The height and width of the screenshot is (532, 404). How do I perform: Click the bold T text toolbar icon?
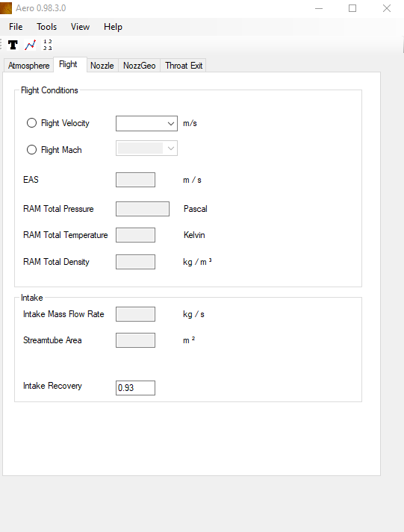click(x=13, y=45)
